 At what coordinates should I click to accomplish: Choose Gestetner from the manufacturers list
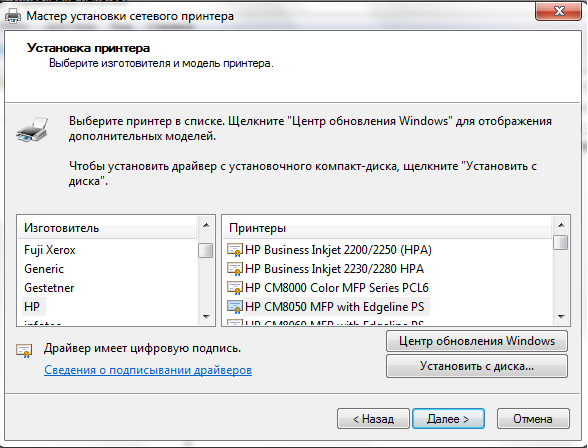tap(49, 288)
